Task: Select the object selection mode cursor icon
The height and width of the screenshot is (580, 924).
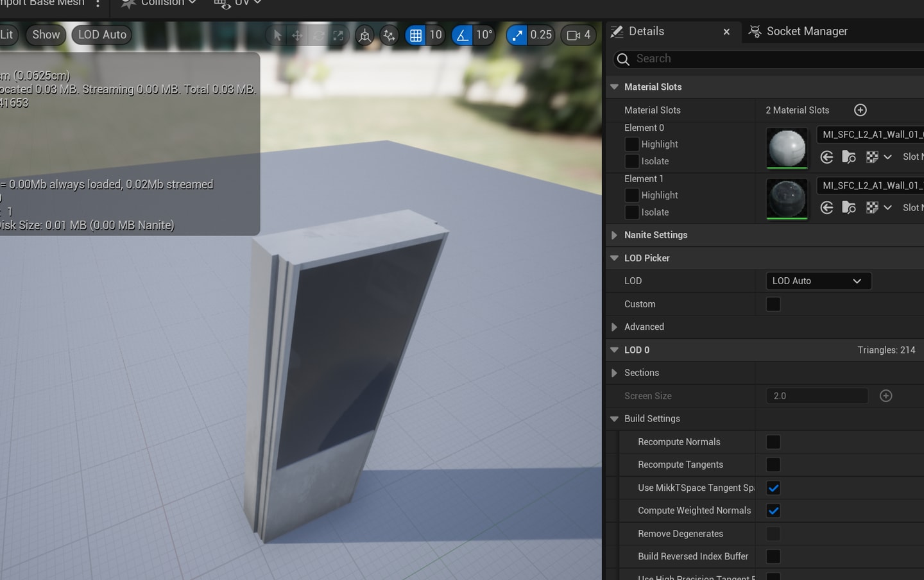Action: pos(277,35)
